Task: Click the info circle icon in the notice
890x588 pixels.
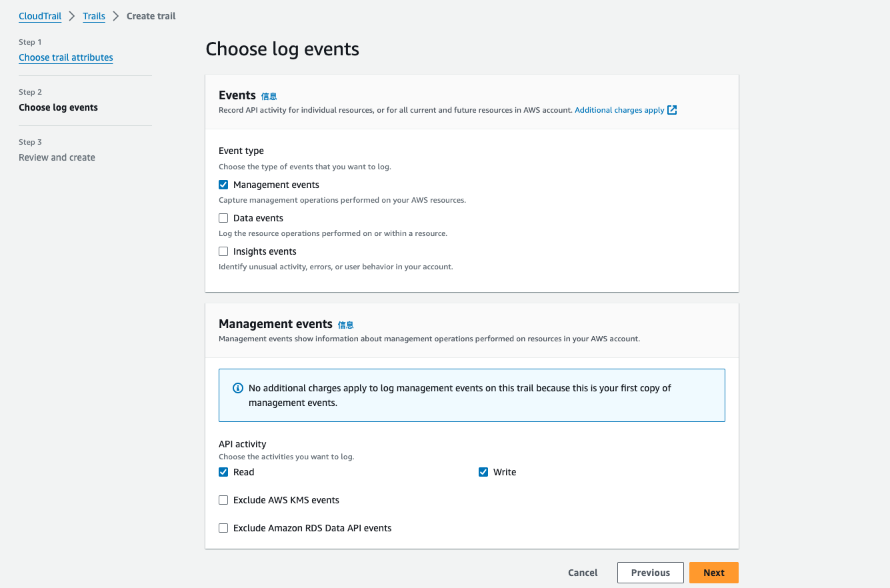Action: [237, 388]
